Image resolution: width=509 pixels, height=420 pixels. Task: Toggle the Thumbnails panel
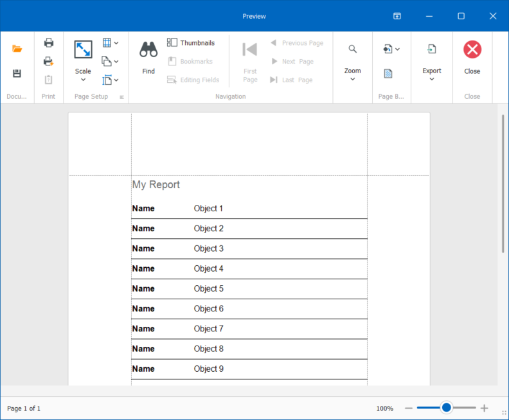[191, 43]
